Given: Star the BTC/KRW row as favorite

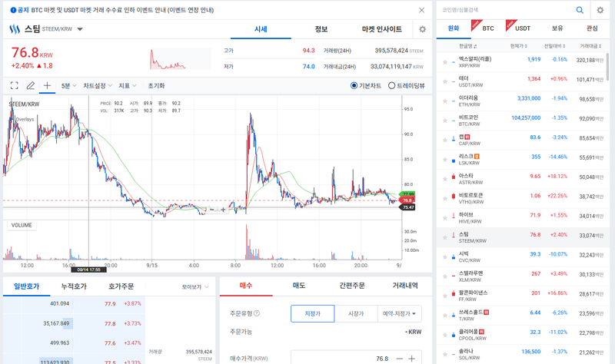Looking at the screenshot, I should [445, 121].
